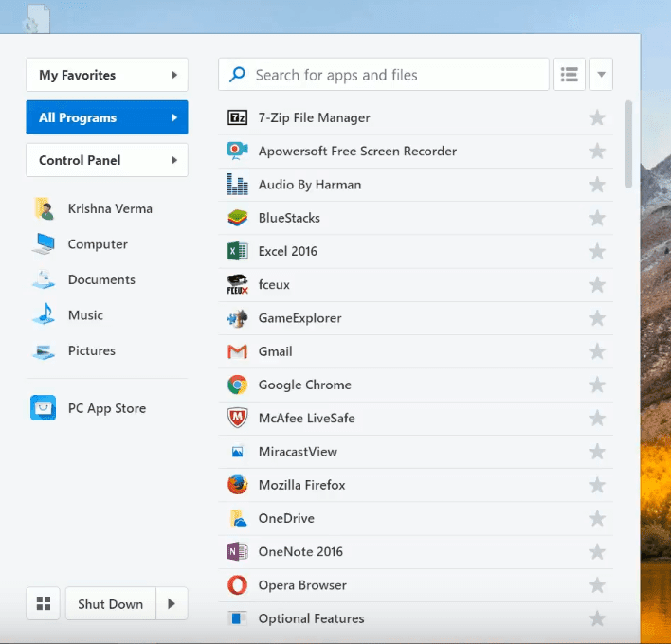Switch to My Favorites

[107, 75]
